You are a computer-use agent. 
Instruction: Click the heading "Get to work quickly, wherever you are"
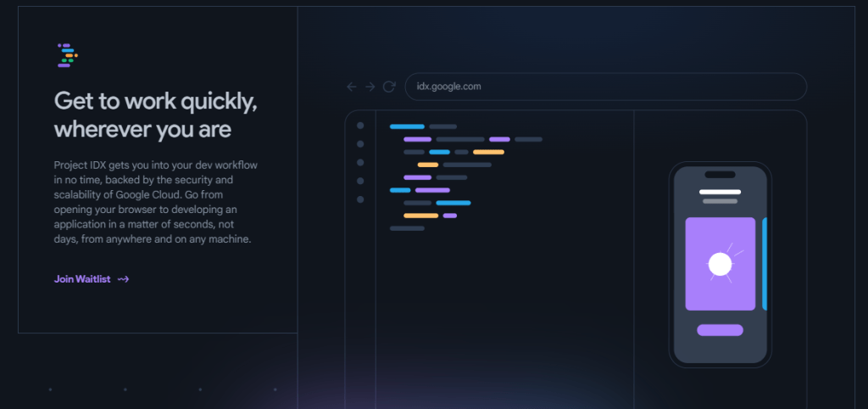[156, 115]
